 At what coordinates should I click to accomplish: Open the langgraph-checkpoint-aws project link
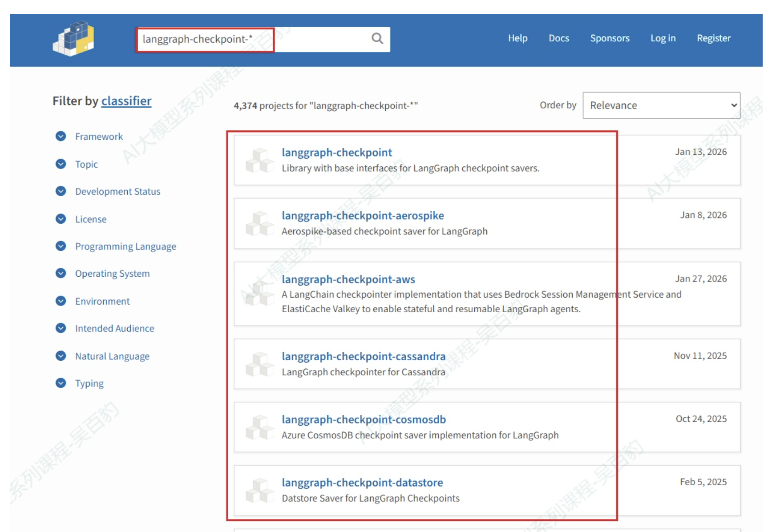pyautogui.click(x=348, y=279)
